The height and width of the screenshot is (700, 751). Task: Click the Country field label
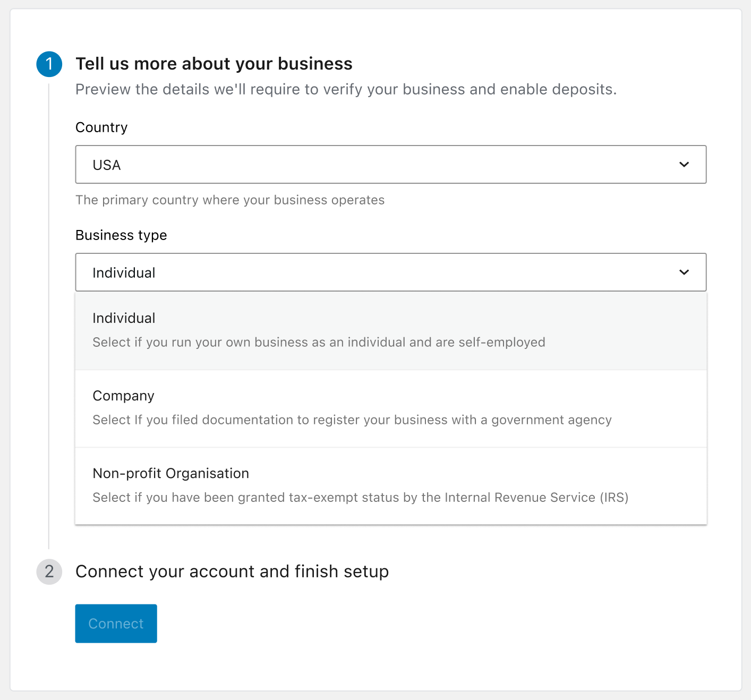(x=101, y=127)
